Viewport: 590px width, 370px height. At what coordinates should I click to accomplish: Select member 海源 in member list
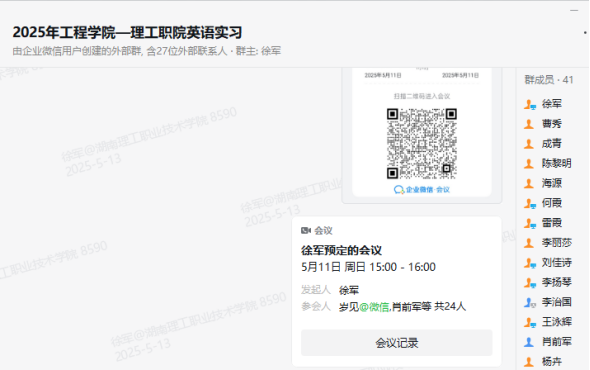coord(552,183)
